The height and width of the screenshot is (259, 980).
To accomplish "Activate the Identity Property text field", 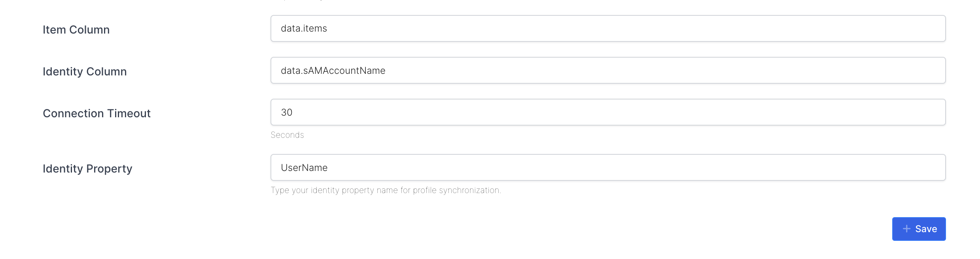I will (x=608, y=167).
